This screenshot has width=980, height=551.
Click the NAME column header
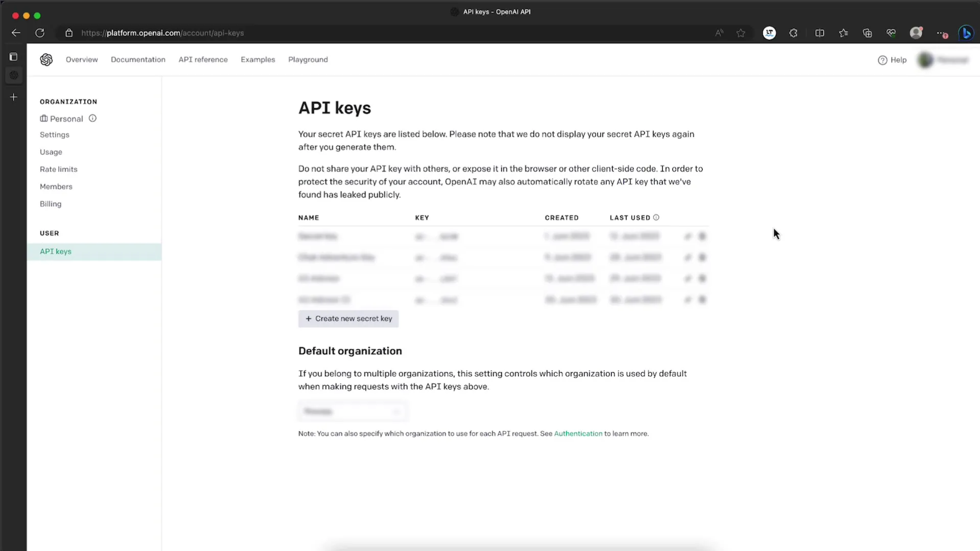pos(309,218)
